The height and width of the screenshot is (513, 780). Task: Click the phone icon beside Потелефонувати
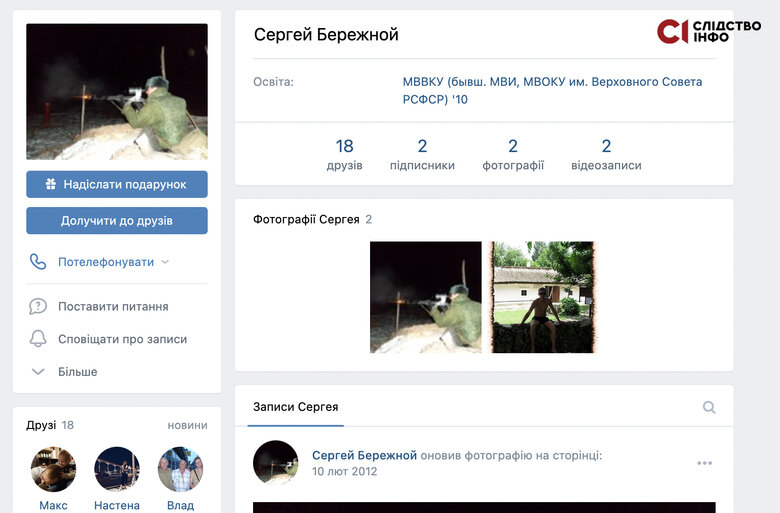point(38,262)
